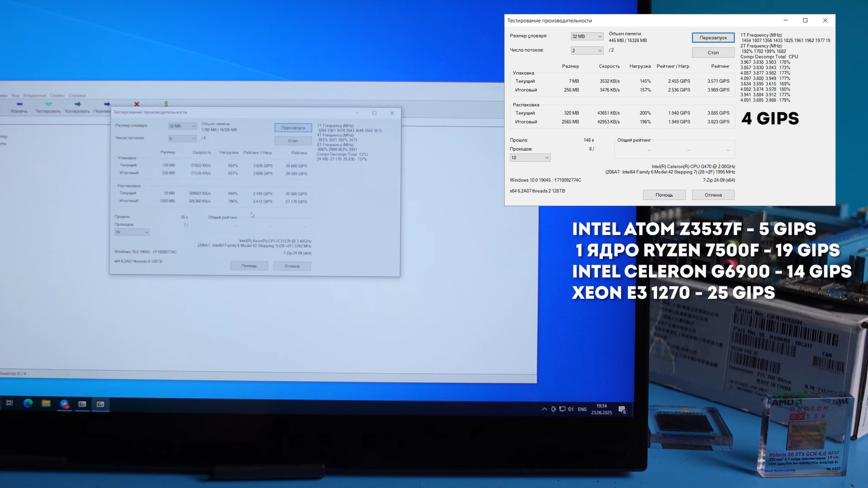Click the red X delete toolbar icon
868x488 pixels.
point(137,104)
